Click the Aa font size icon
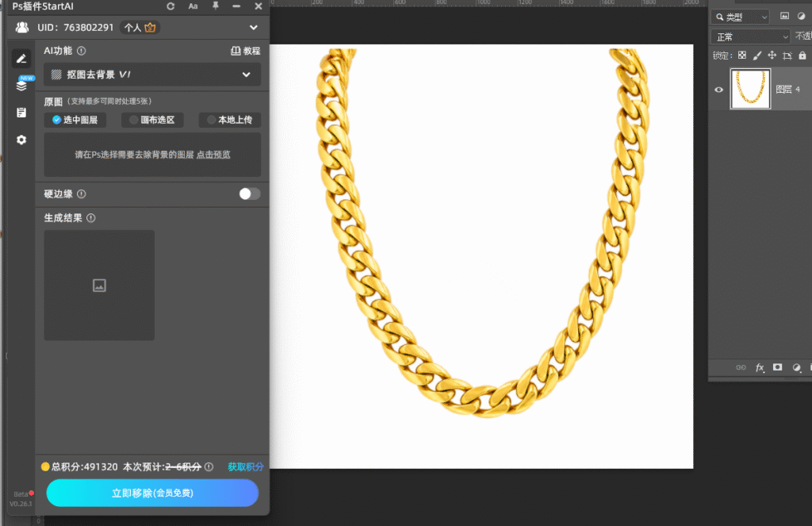The width and height of the screenshot is (812, 526). 193,6
